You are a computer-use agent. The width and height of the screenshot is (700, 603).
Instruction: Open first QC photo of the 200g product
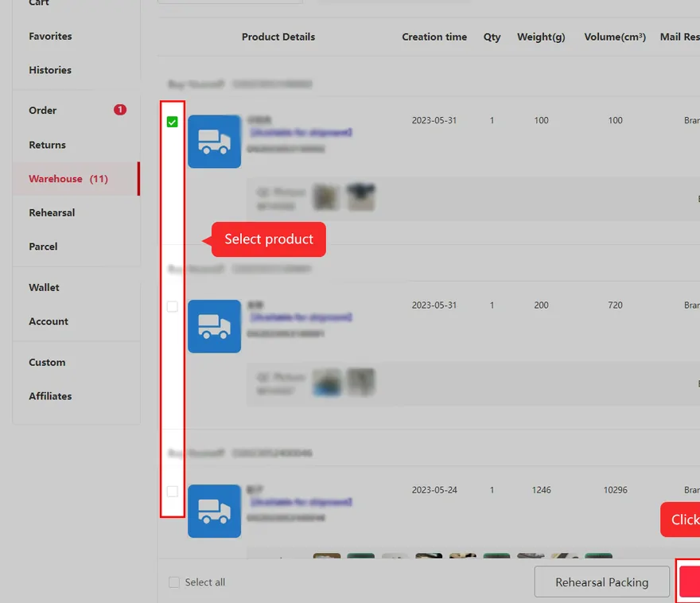(327, 382)
